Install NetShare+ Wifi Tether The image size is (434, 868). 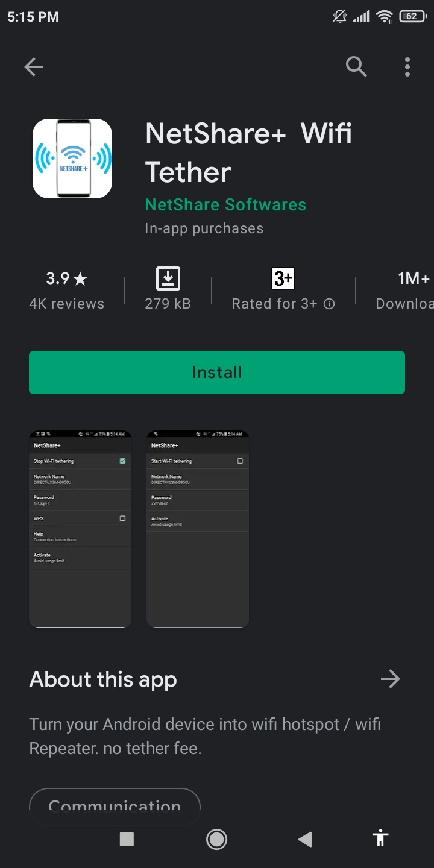point(217,373)
